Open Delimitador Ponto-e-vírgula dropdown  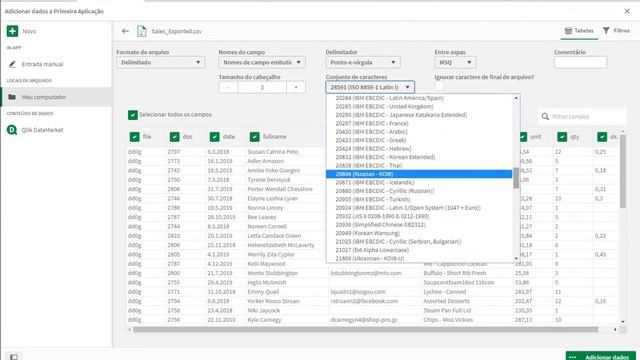(362, 62)
